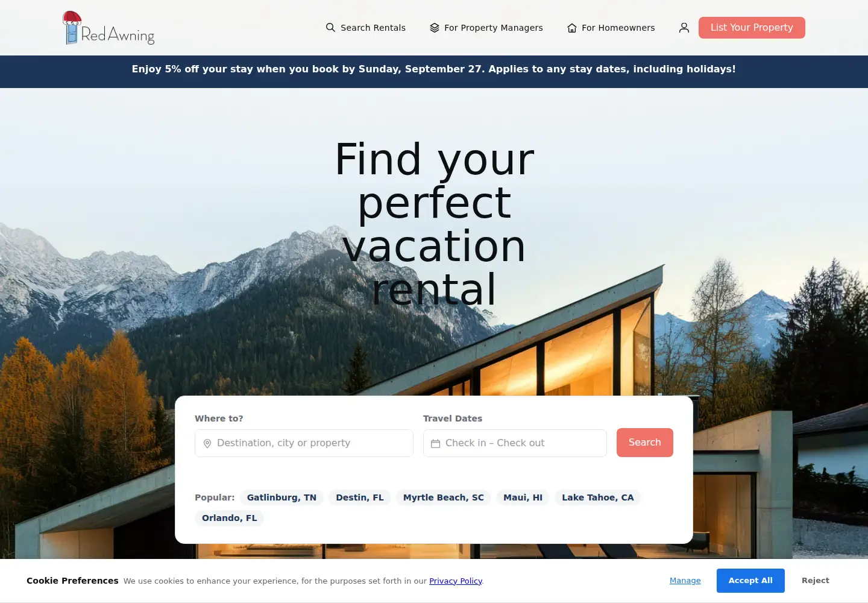The height and width of the screenshot is (603, 868).
Task: Reject cookies
Action: 816,581
